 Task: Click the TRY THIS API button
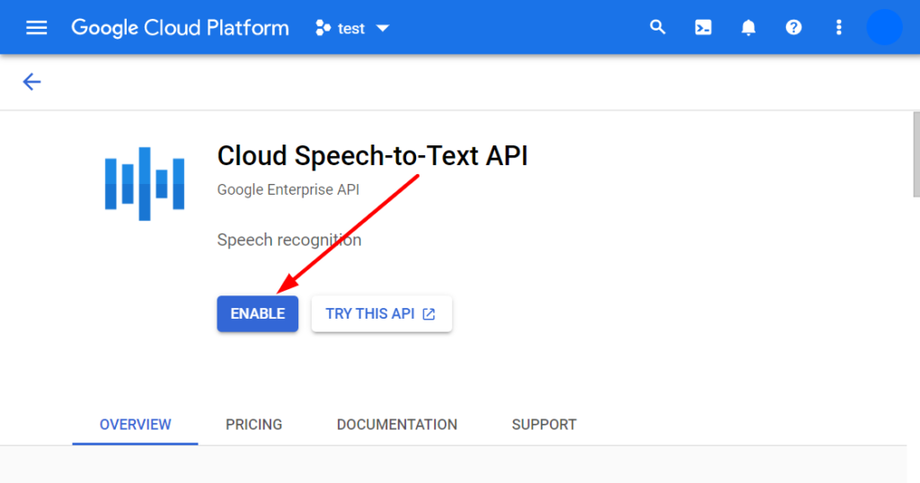point(381,314)
